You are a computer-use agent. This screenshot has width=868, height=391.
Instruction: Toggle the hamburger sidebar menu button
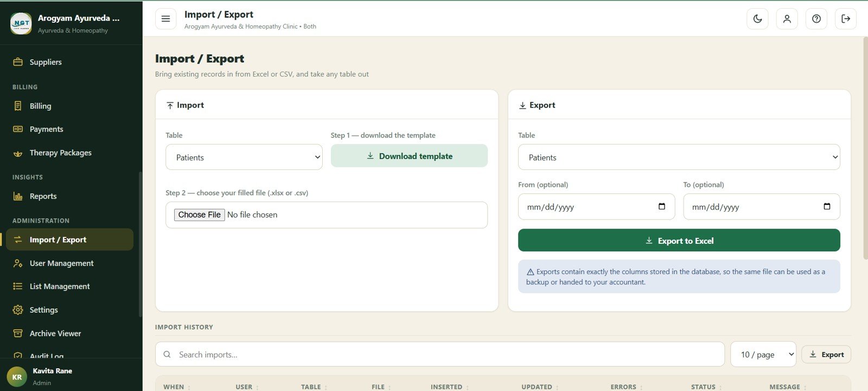coord(165,18)
